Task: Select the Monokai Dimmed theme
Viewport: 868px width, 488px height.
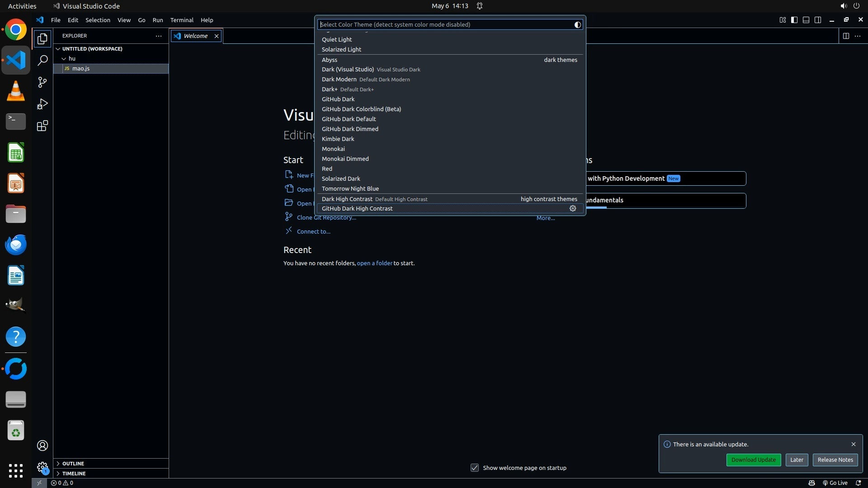Action: (345, 159)
